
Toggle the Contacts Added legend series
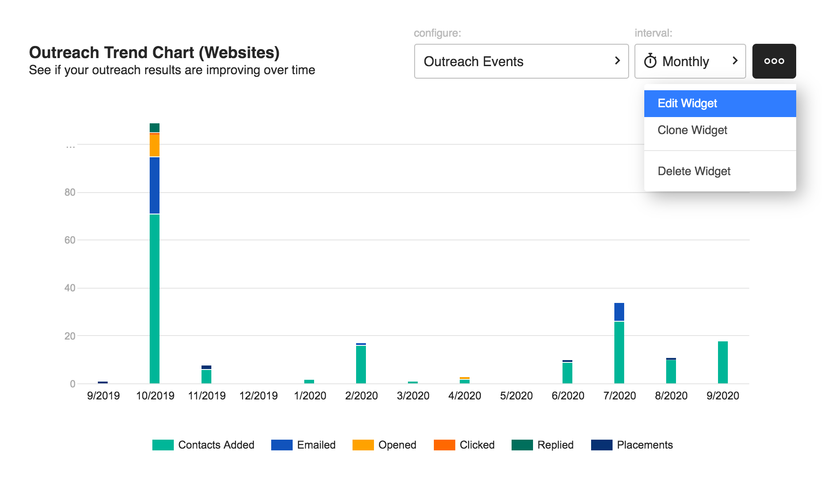(x=216, y=445)
